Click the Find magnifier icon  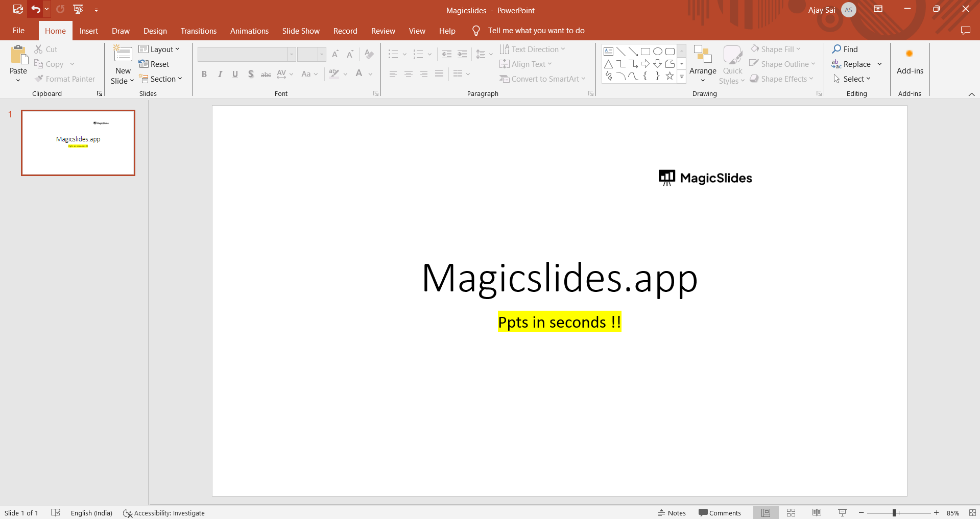836,49
